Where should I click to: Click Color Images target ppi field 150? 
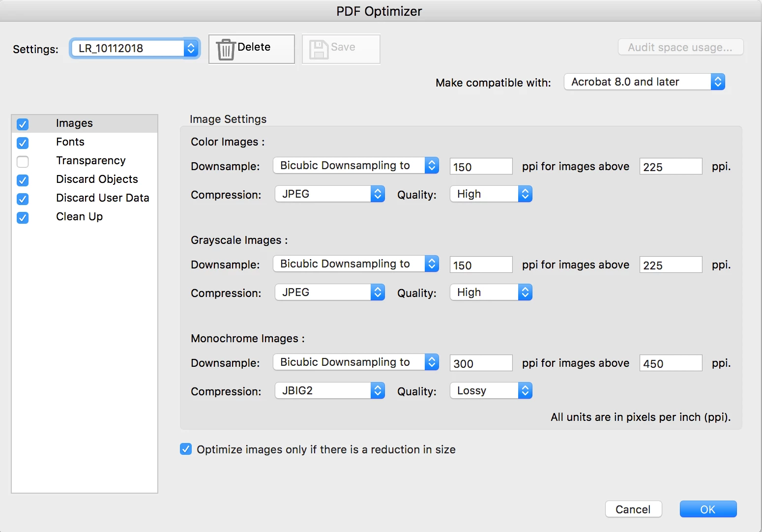481,166
